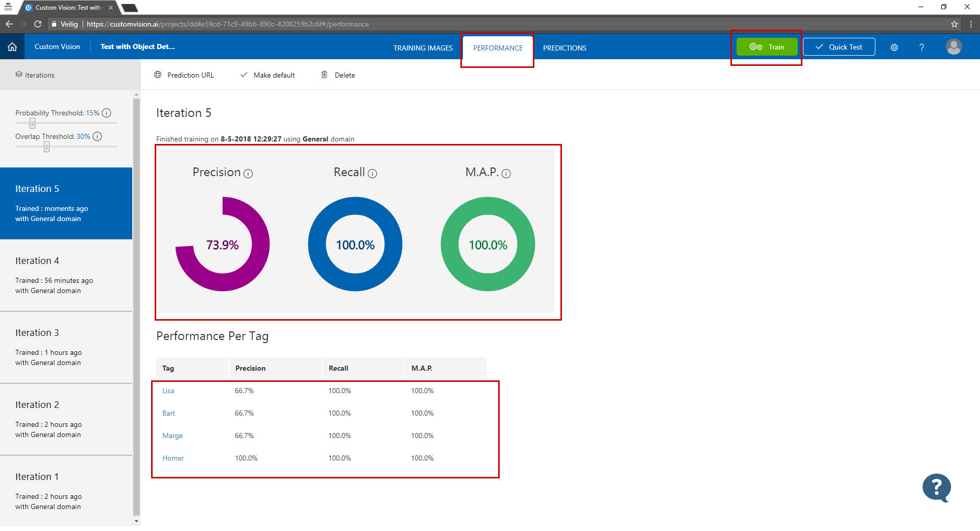Click the Iterations layers icon

click(19, 75)
